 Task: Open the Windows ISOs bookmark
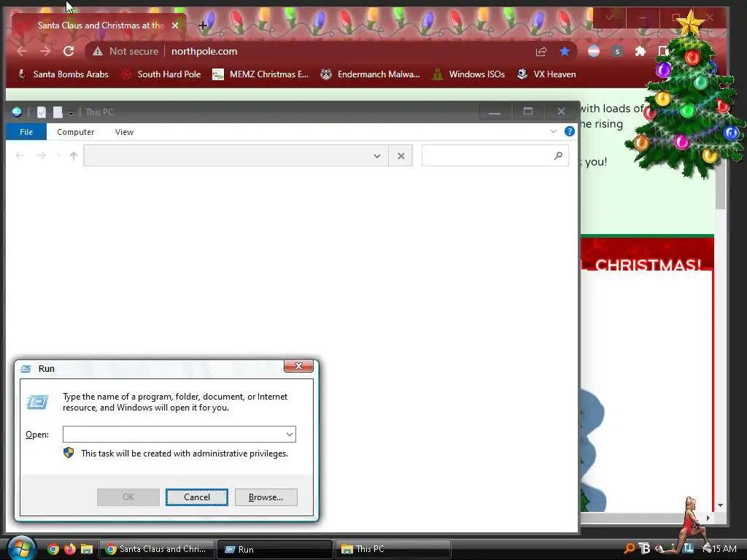(x=468, y=74)
